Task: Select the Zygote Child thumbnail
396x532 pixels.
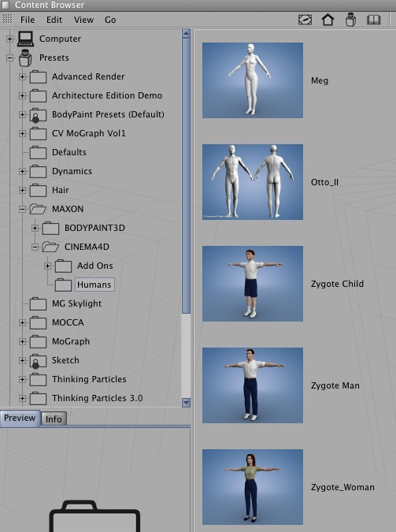Action: 253,284
